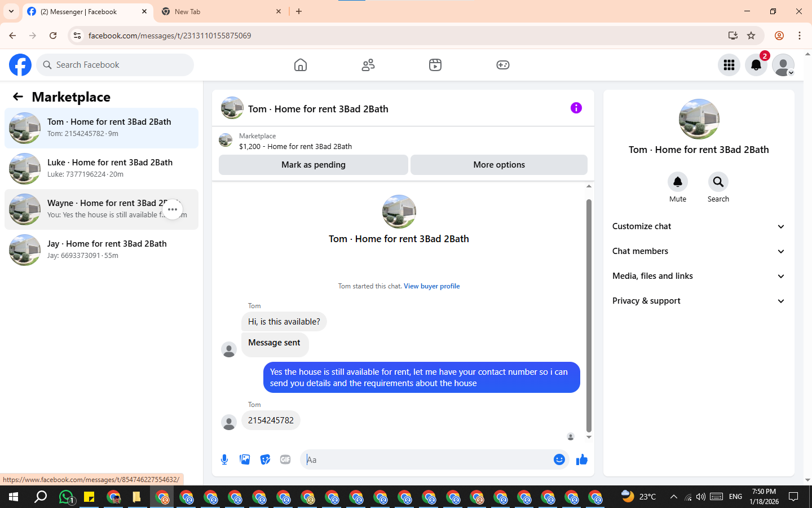Choose a sticker from the sticker icon
This screenshot has width=812, height=508.
[x=265, y=459]
